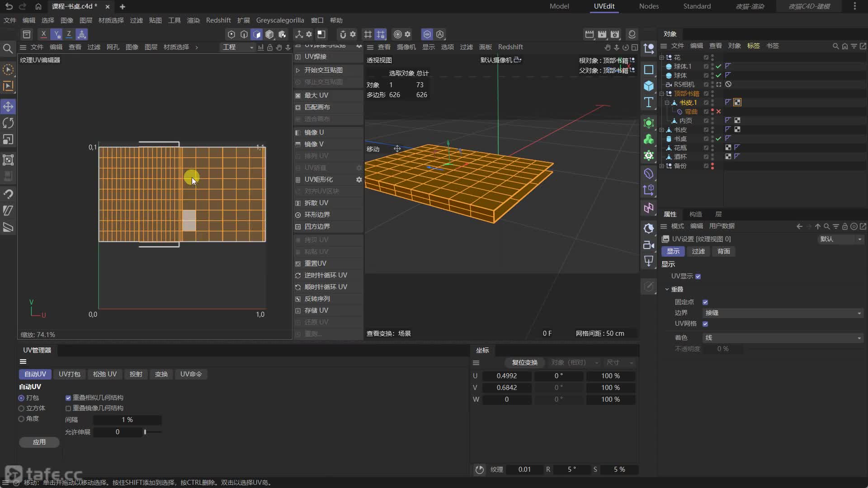
Task: Click the reset rotation icon beside 纹理 field
Action: click(x=479, y=469)
